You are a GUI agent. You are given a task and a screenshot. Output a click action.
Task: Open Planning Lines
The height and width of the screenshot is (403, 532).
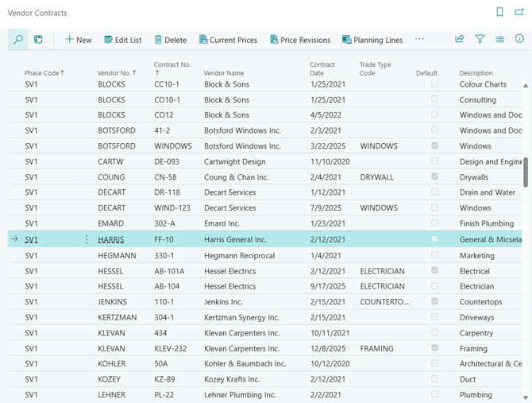click(x=372, y=40)
